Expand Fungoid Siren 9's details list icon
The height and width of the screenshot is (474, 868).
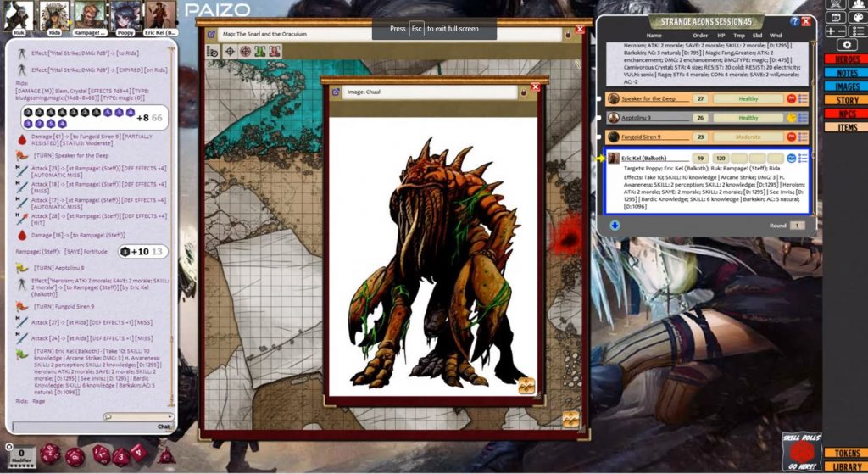coord(803,137)
